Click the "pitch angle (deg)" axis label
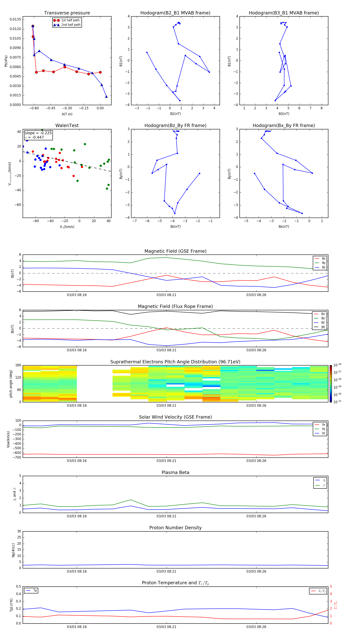Screen dimensions: 351x644 [x=11, y=384]
